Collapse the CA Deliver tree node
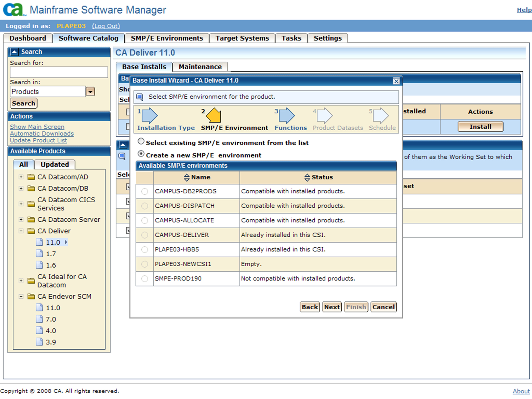 21,231
